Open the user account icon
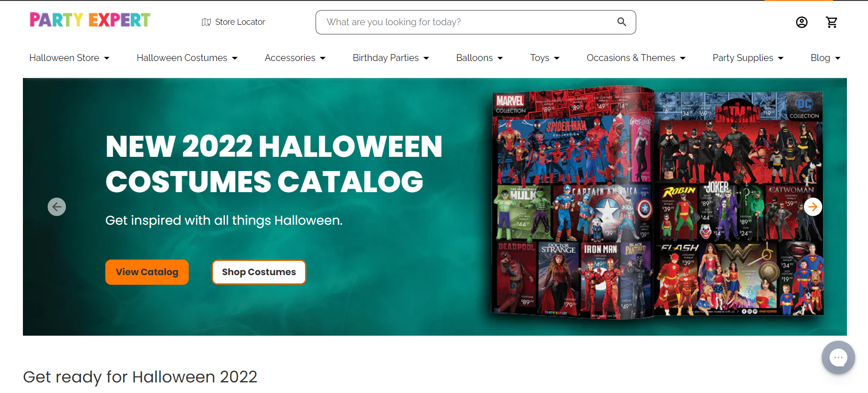 point(802,22)
